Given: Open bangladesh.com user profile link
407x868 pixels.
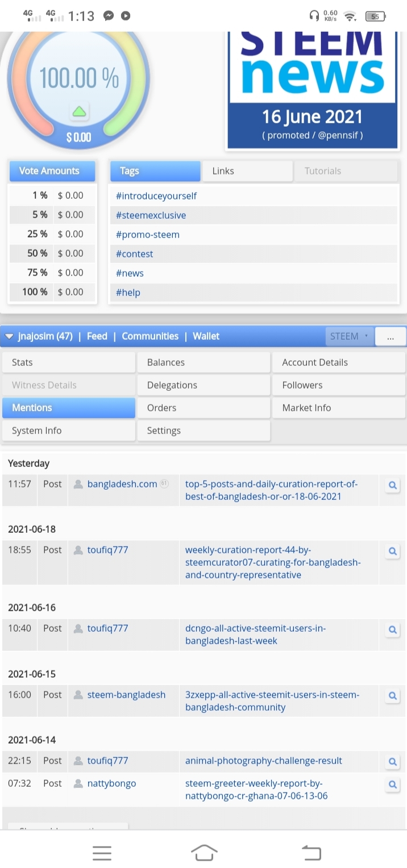Looking at the screenshot, I should point(122,484).
